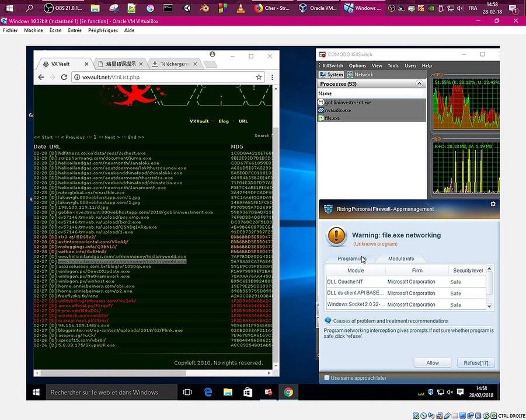Viewport: 526px width, 420px height.
Task: Launch Edge from the guest taskbar
Action: point(208,392)
